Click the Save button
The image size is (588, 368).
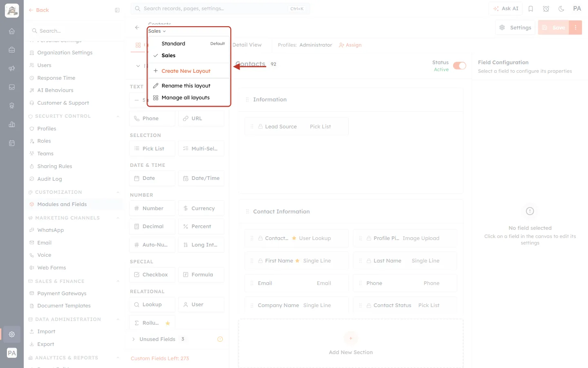[554, 27]
